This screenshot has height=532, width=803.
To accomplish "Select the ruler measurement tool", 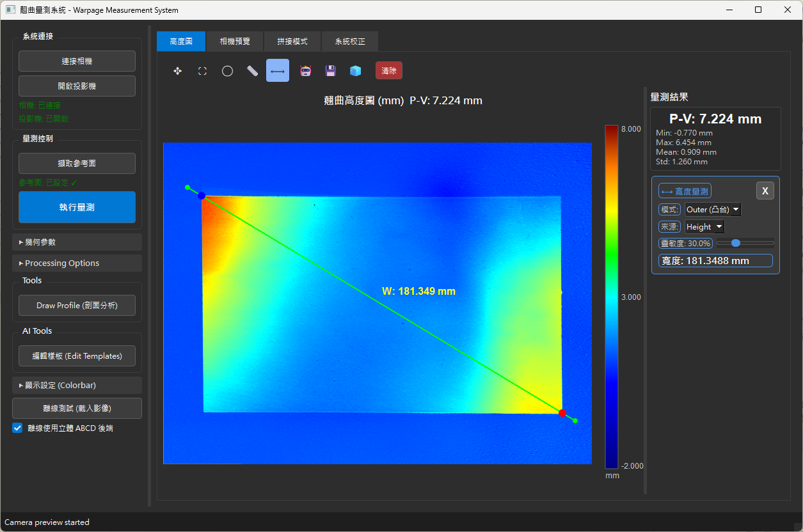I will 252,71.
